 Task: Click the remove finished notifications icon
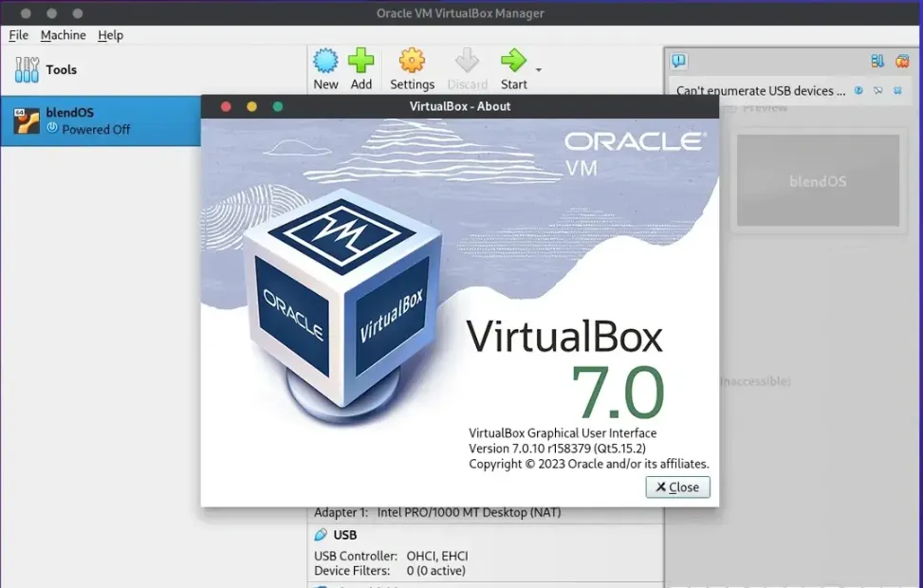pyautogui.click(x=902, y=61)
